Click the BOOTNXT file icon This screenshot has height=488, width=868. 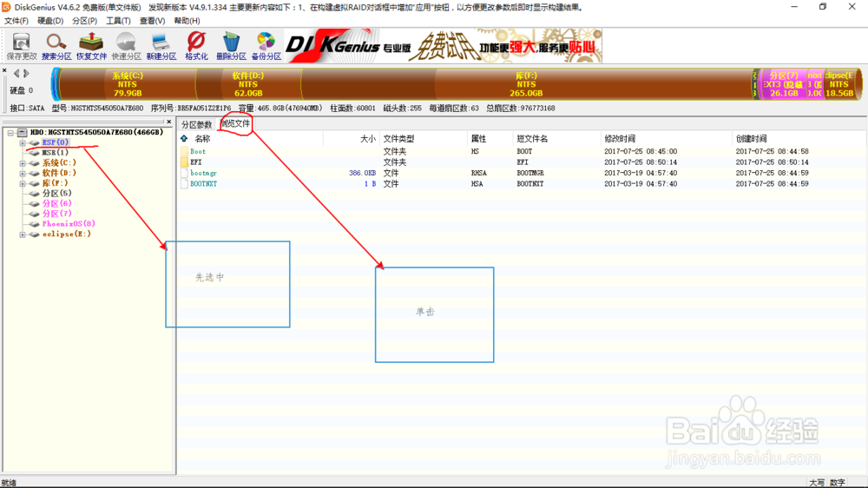pyautogui.click(x=184, y=184)
